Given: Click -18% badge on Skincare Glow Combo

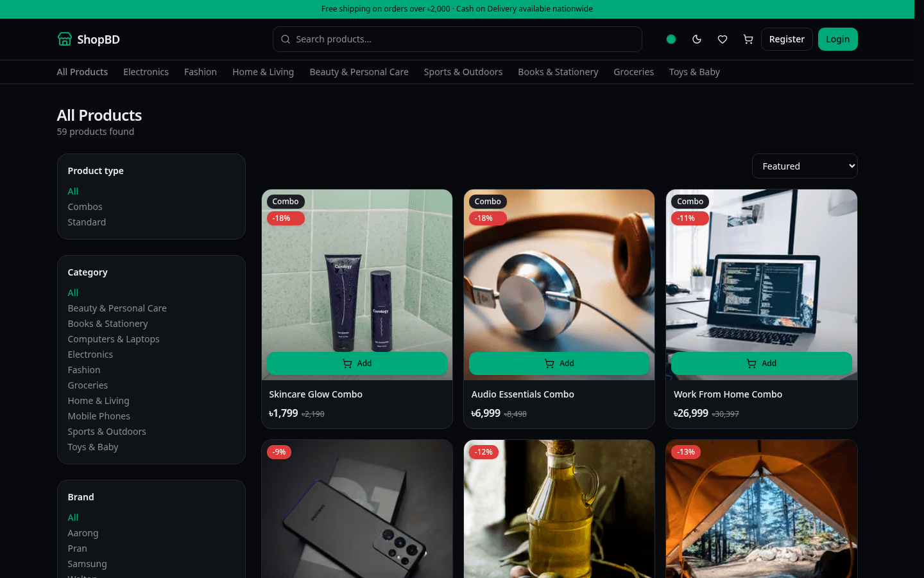Looking at the screenshot, I should pyautogui.click(x=286, y=218).
